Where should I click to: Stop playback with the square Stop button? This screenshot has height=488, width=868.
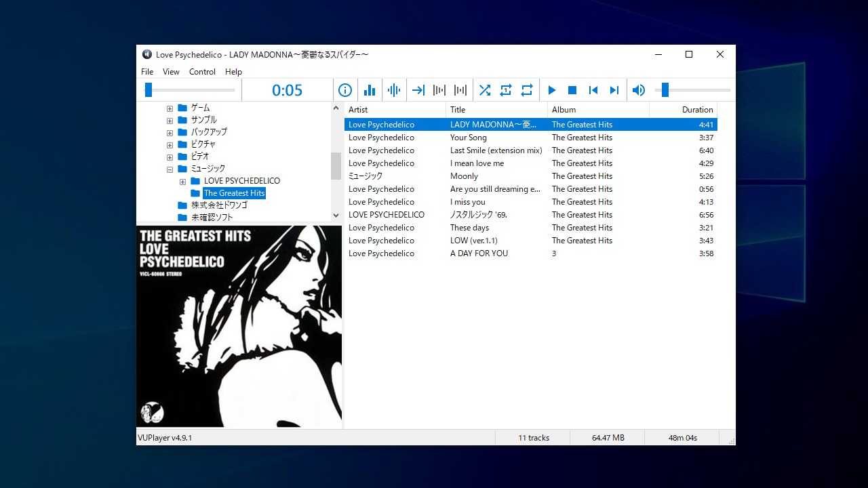[572, 90]
